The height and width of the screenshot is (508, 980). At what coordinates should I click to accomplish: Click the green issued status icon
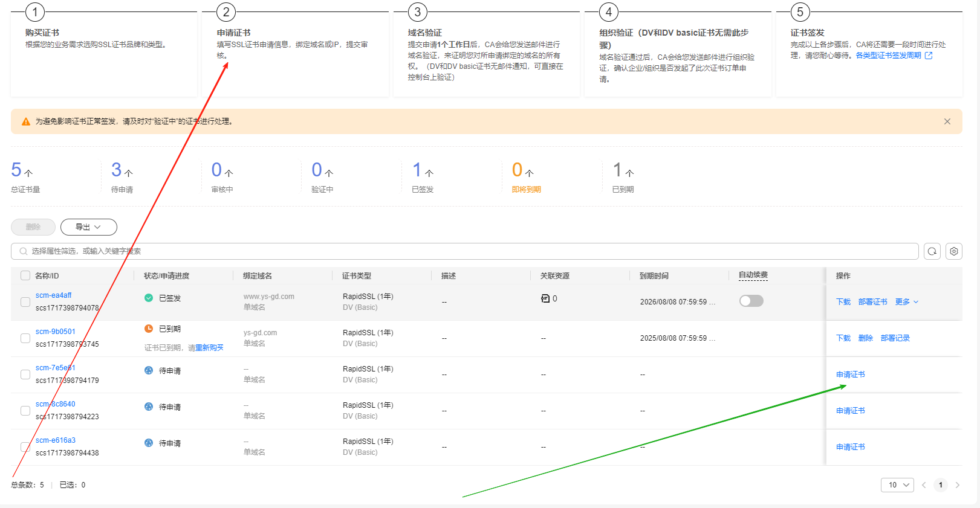pos(149,298)
